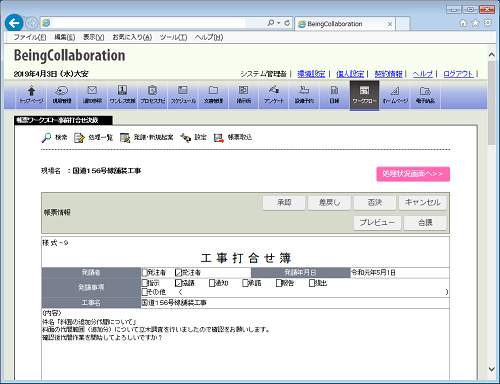The height and width of the screenshot is (384, 500).
Task: Open browser favorites star icon
Action: pyautogui.click(x=475, y=23)
